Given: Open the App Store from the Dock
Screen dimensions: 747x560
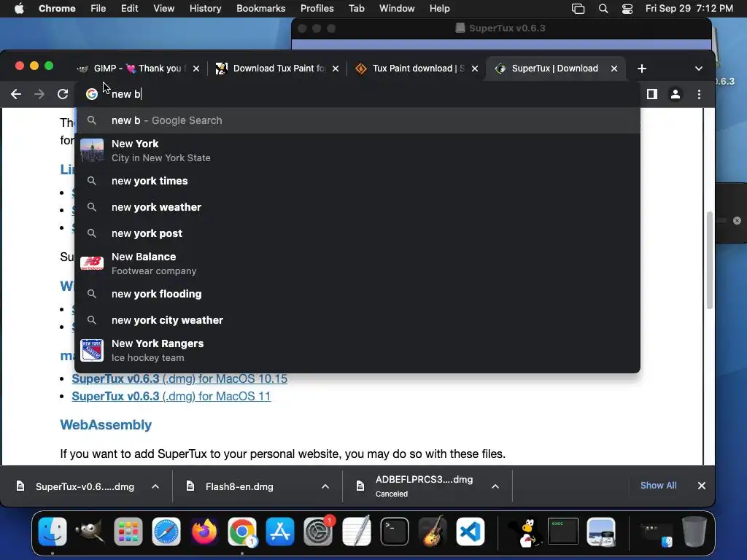Looking at the screenshot, I should pos(280,532).
